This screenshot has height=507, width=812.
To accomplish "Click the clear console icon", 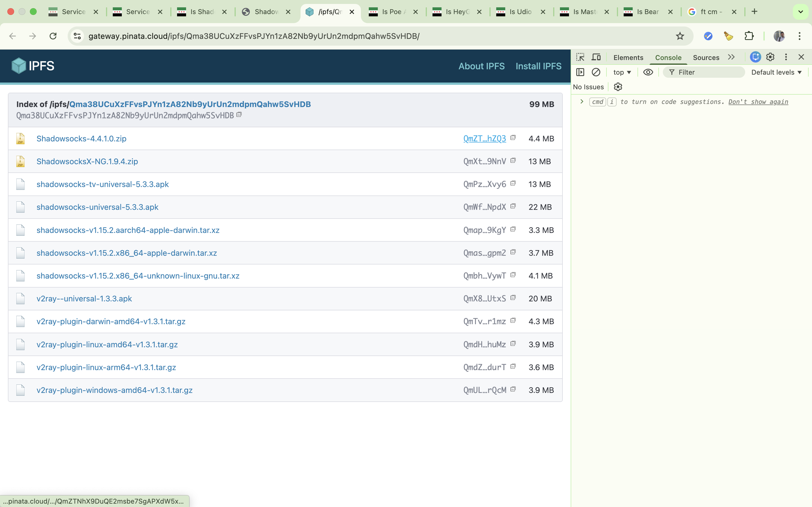I will [596, 72].
